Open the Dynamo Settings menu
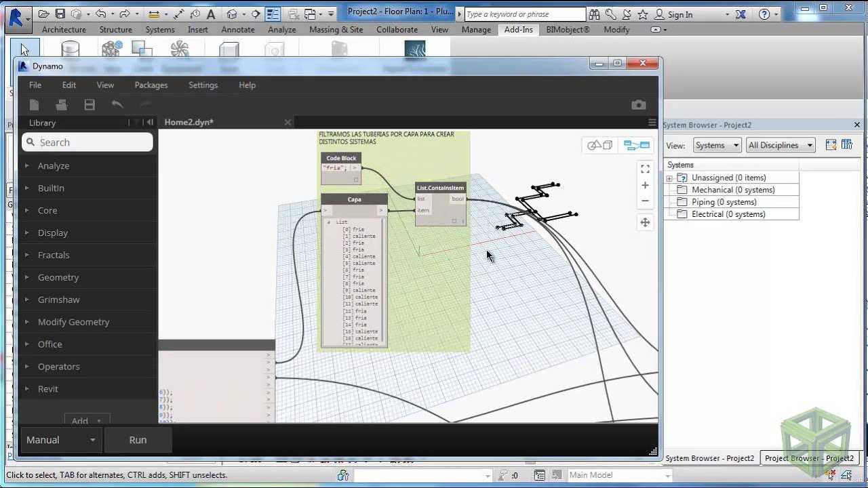The height and width of the screenshot is (488, 868). tap(203, 85)
